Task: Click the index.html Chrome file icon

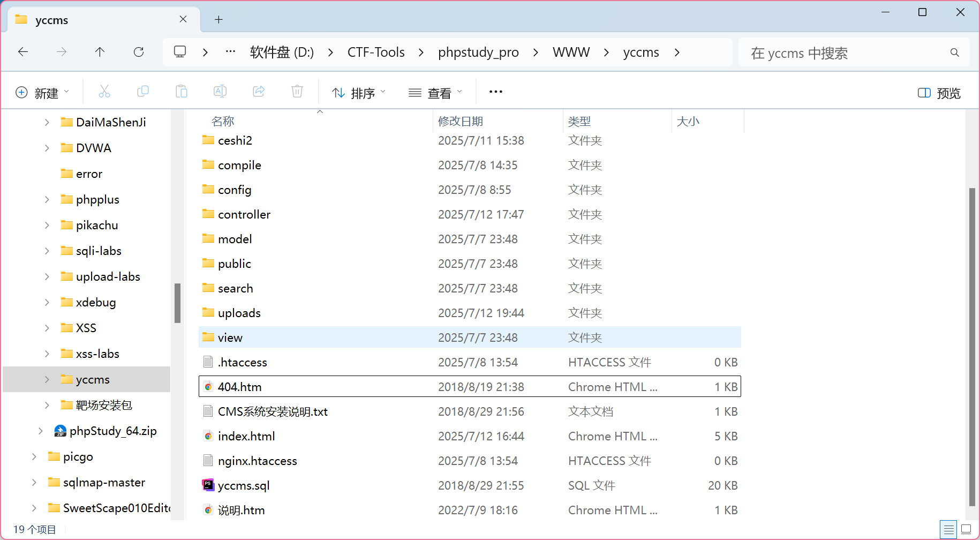Action: pyautogui.click(x=208, y=436)
